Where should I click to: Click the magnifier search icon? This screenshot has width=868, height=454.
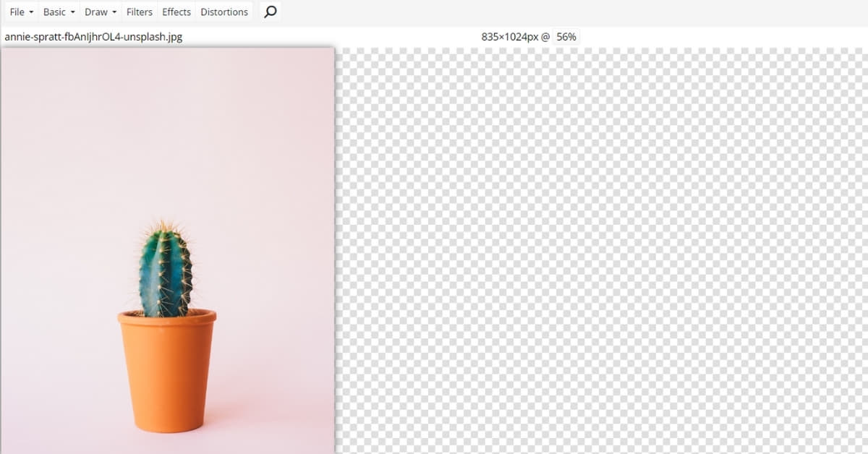click(270, 12)
